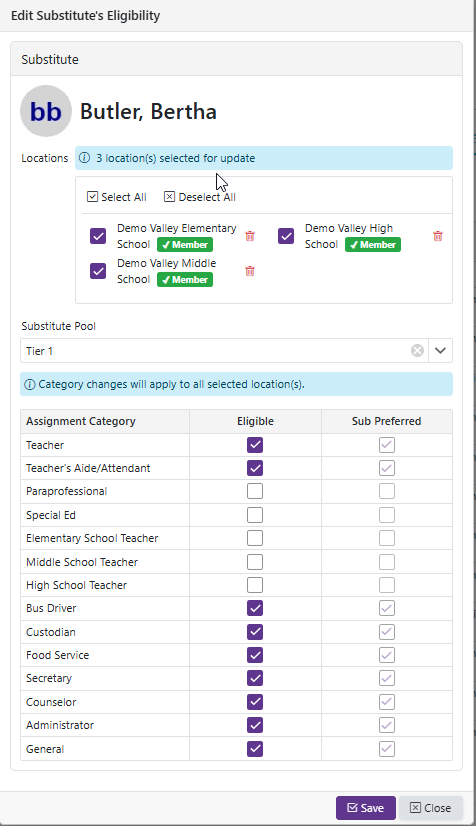Toggle Eligible for Secretary
Screen dimensions: 476x826
click(x=255, y=678)
